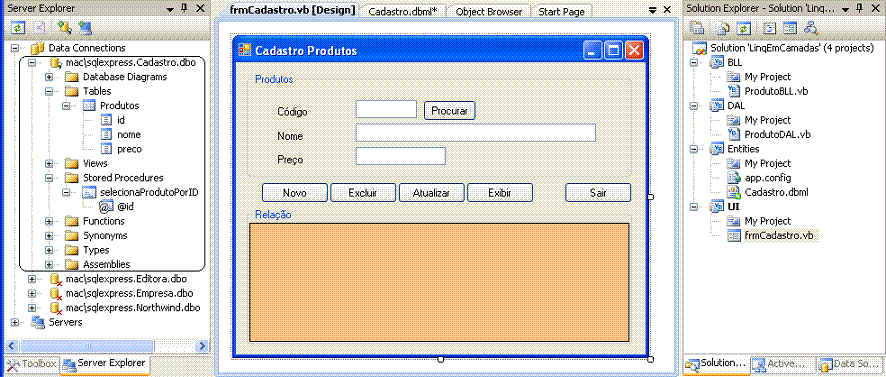Collapse the Stored Procedures folder
The image size is (886, 377).
[x=49, y=178]
